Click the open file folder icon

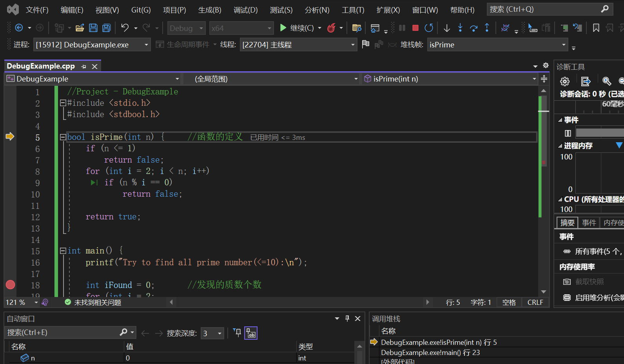tap(80, 28)
